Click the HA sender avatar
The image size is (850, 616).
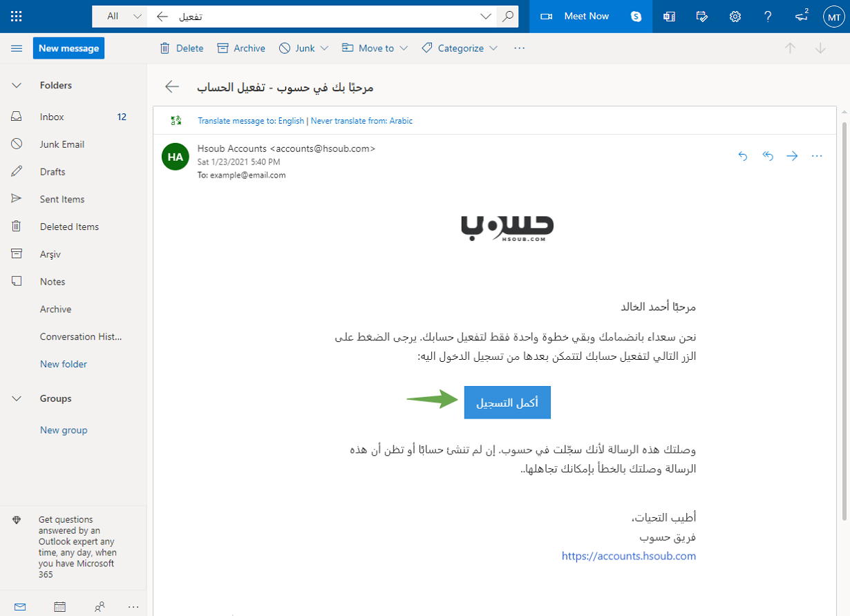[176, 157]
